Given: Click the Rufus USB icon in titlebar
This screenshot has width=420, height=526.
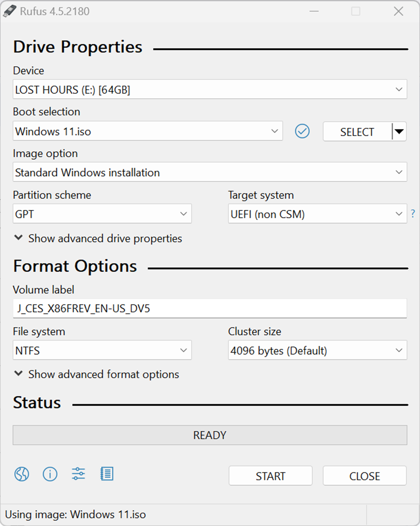Looking at the screenshot, I should pyautogui.click(x=10, y=11).
